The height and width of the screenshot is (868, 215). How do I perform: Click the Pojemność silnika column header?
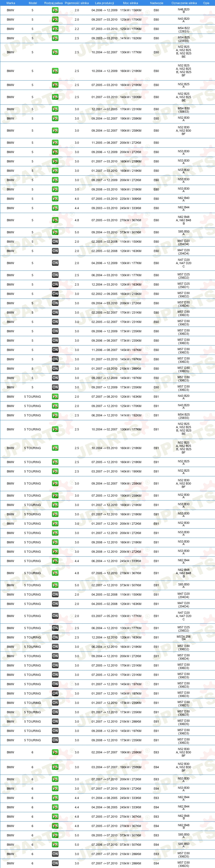point(77,3)
